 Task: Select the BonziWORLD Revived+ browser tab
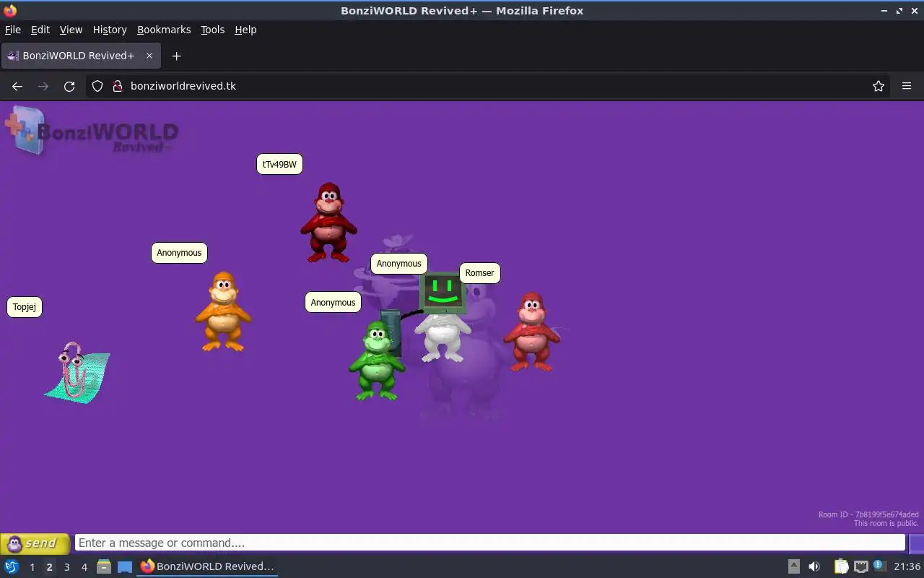tap(81, 56)
